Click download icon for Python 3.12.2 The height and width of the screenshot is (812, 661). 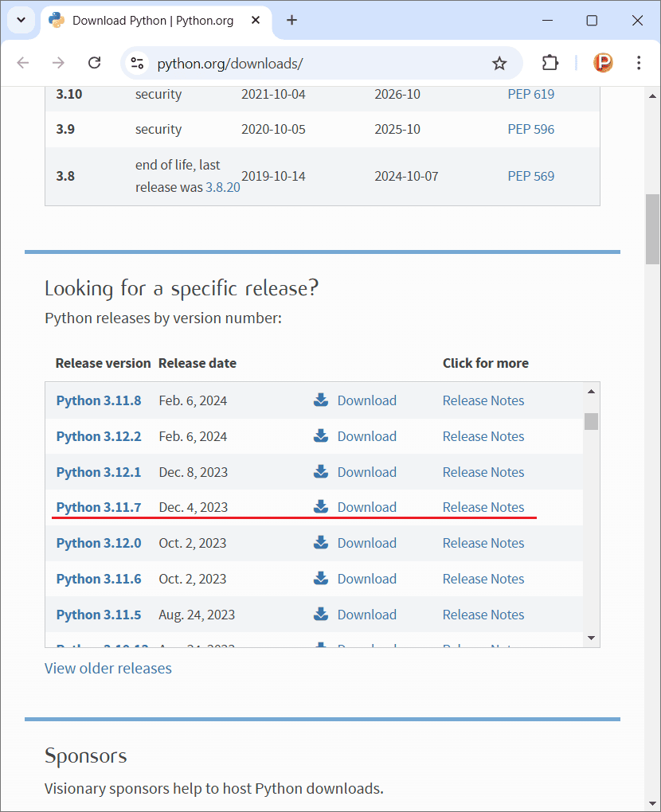point(321,435)
